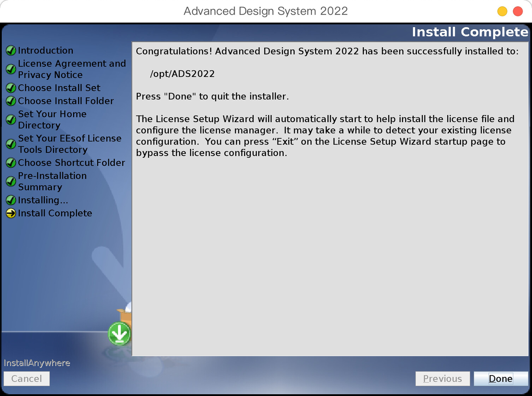Select the Install Complete step in sidebar
The width and height of the screenshot is (532, 396).
coord(55,213)
